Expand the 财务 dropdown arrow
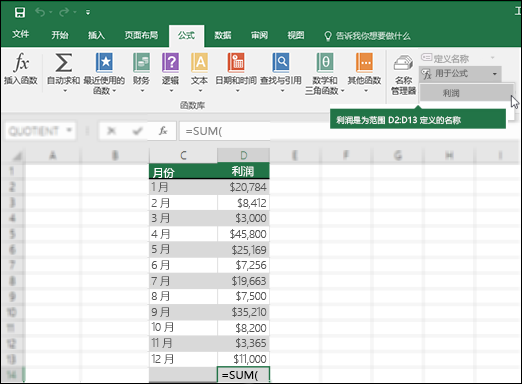Screen dimensions: 522x384 [142, 90]
